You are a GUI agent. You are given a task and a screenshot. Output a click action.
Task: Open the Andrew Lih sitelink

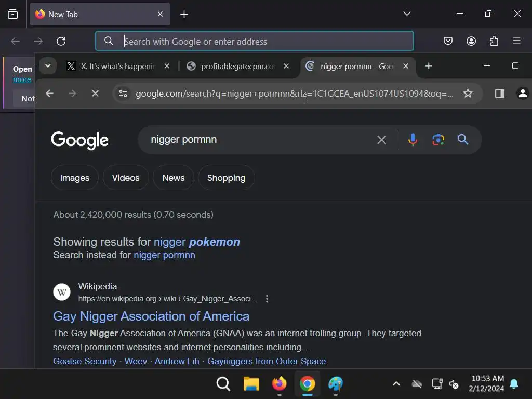click(x=177, y=361)
